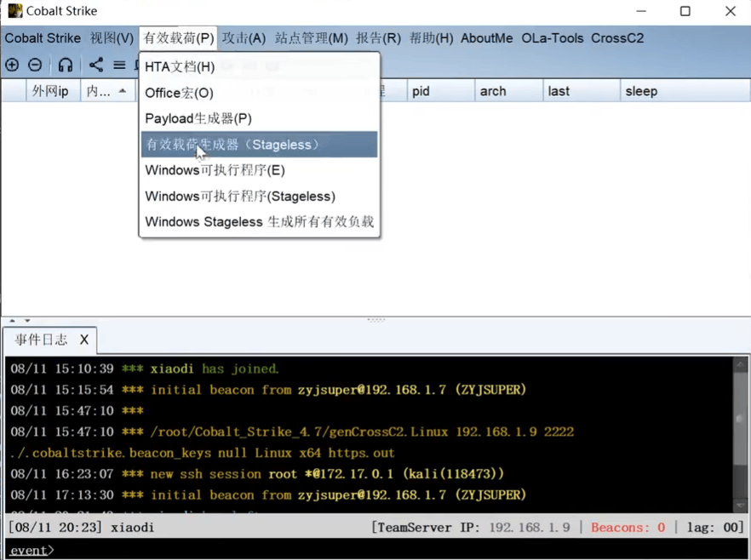751x560 pixels.
Task: Show the pivot graph with the share icon
Action: (x=95, y=65)
